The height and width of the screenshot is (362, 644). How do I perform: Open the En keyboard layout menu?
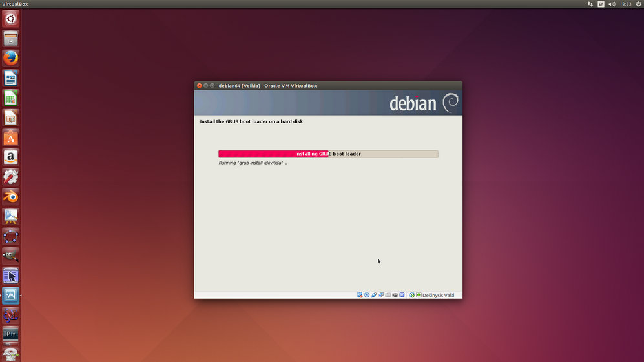tap(601, 4)
